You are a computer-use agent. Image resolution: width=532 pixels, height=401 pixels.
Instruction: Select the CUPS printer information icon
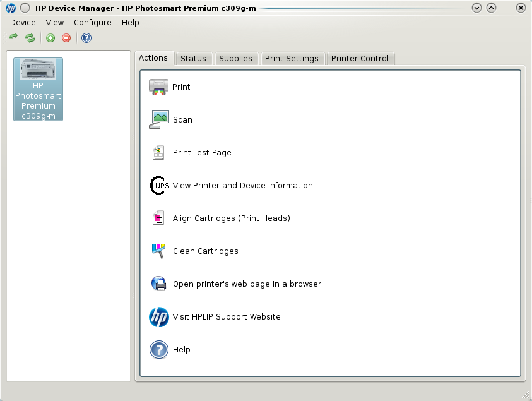pos(158,185)
